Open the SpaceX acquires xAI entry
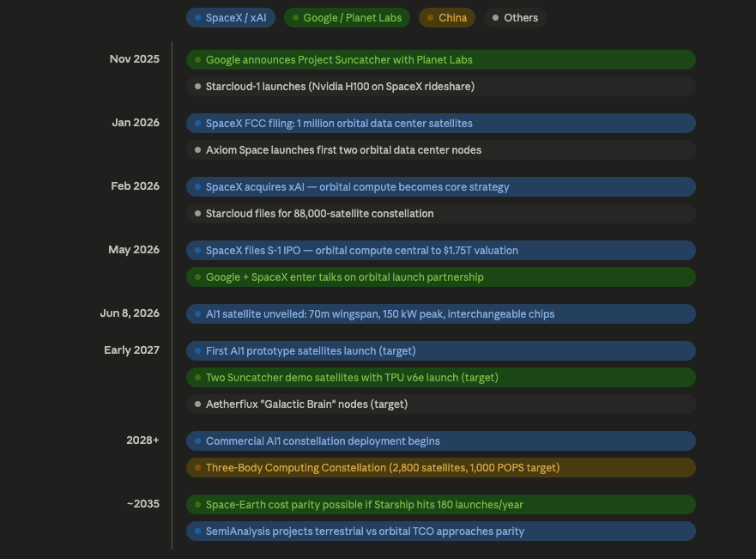756x559 pixels. click(441, 187)
